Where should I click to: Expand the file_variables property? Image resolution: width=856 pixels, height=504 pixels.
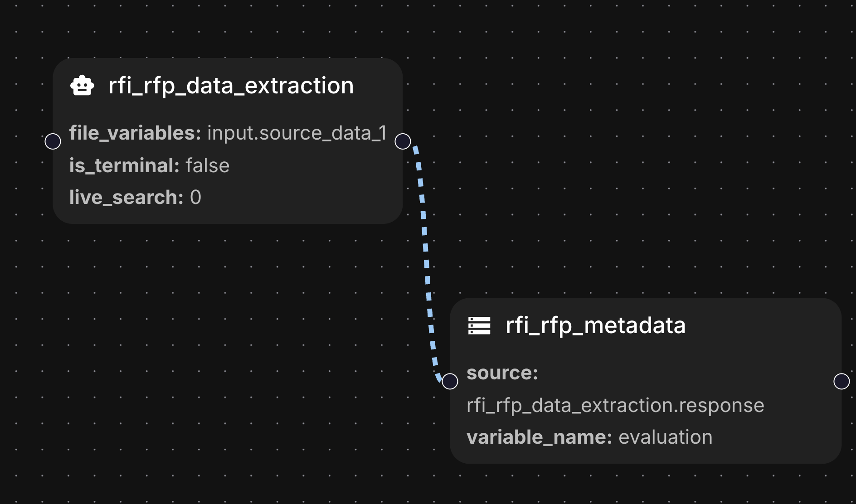coord(133,133)
